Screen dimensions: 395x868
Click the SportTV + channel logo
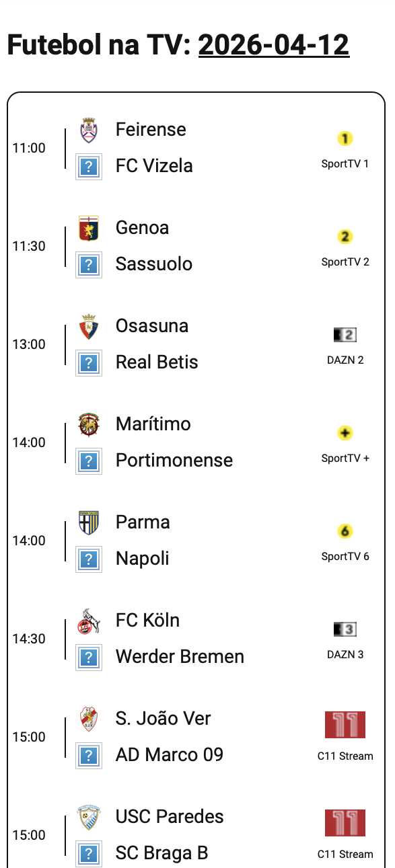point(345,433)
